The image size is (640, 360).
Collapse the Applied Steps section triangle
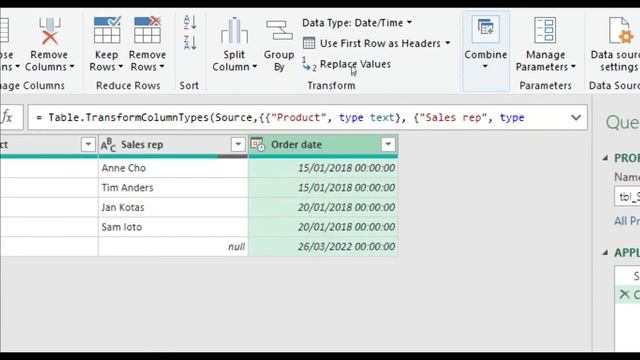click(605, 253)
